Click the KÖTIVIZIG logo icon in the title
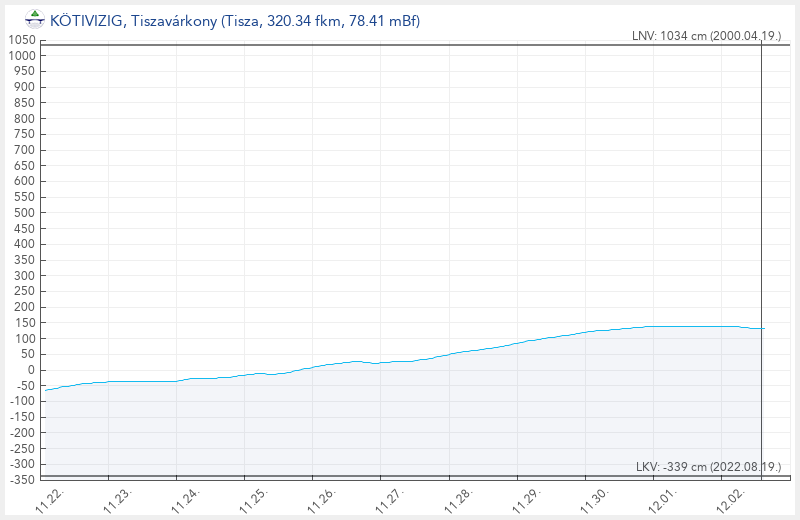 pyautogui.click(x=35, y=17)
